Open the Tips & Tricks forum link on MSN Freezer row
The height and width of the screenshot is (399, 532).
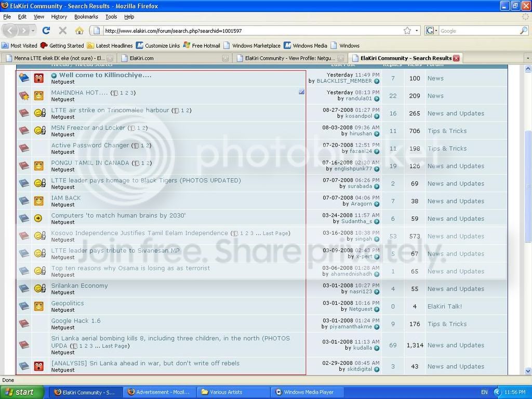[x=447, y=130]
